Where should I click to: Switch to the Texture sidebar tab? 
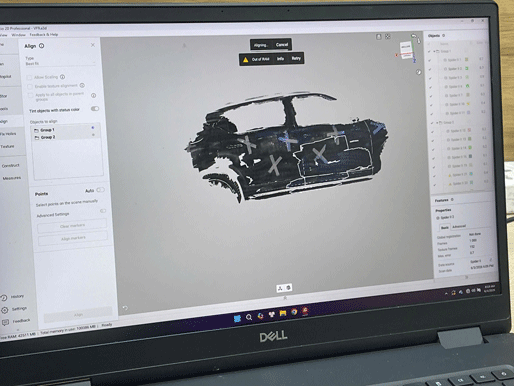click(7, 146)
